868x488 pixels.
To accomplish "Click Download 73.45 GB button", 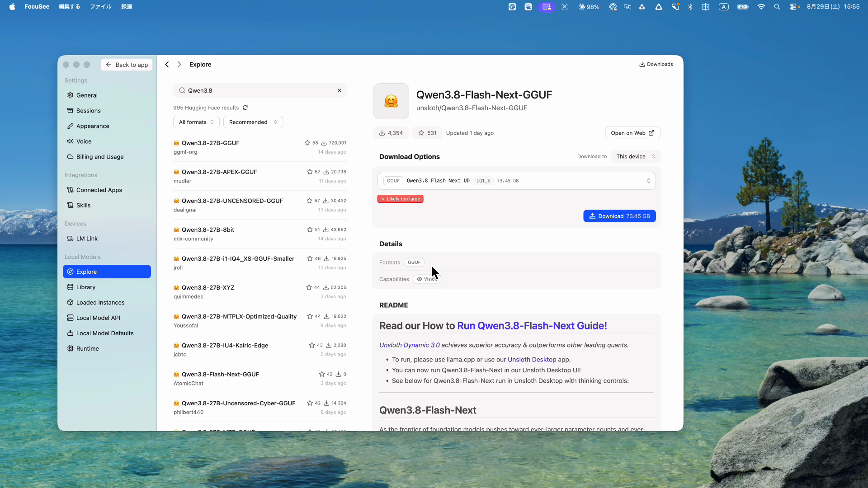I will point(619,216).
